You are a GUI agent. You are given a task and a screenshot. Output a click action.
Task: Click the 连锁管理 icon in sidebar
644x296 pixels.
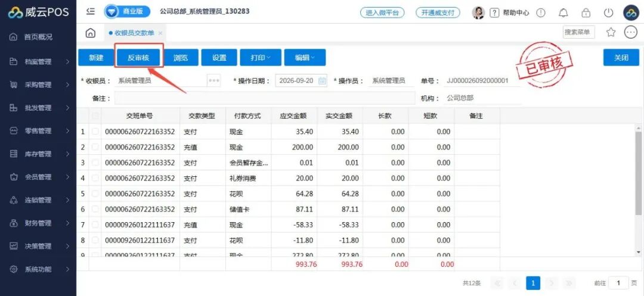pyautogui.click(x=14, y=200)
